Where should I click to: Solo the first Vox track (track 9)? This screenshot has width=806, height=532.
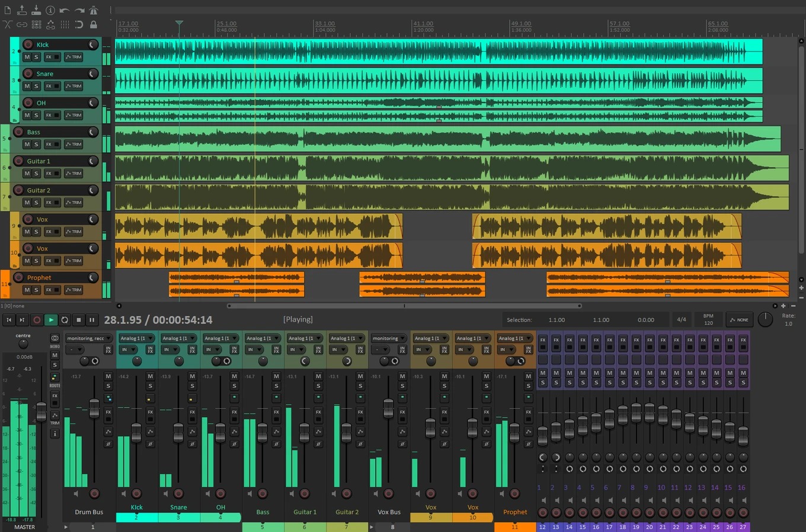pos(36,232)
